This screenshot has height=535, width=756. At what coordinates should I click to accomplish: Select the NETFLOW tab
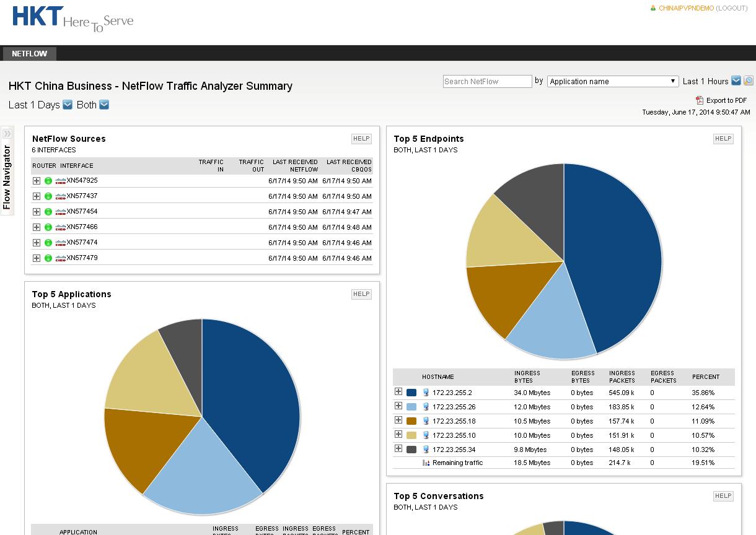[29, 53]
